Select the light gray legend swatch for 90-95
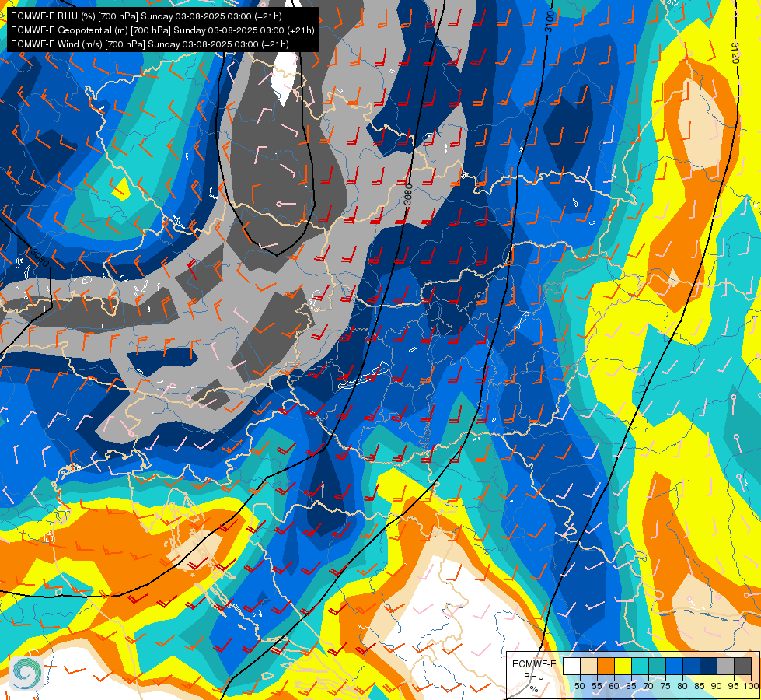The image size is (761, 700). 725,666
